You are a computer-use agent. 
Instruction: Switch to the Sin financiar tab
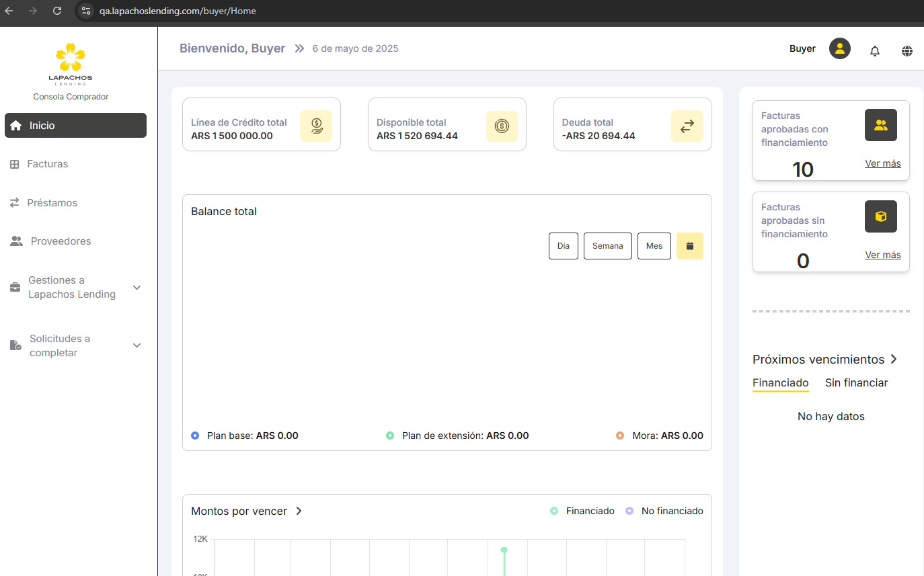(856, 382)
